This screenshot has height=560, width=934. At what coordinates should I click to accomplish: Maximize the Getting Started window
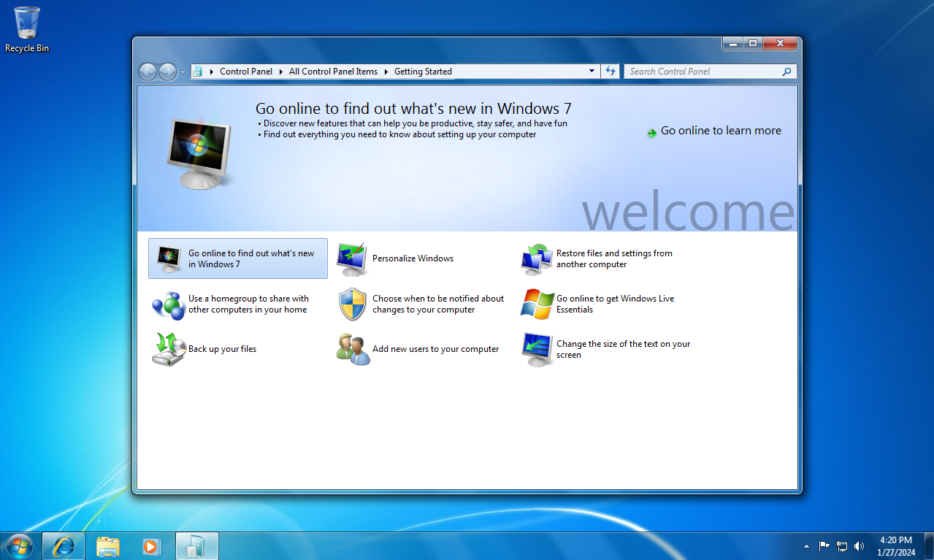[x=753, y=44]
